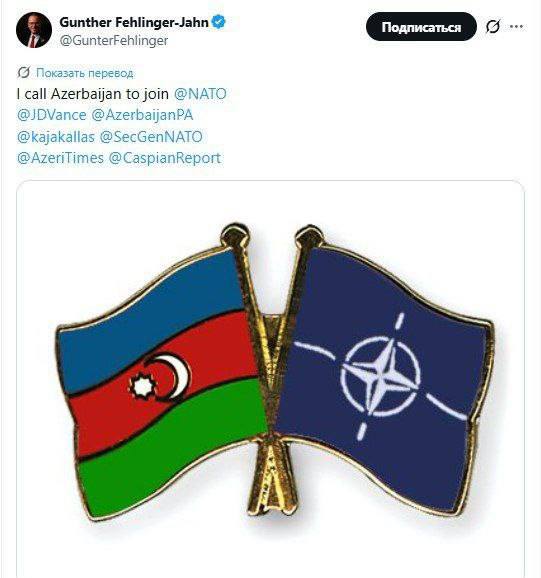
Task: Click the blue verified checkmark badge
Action: pyautogui.click(x=219, y=22)
